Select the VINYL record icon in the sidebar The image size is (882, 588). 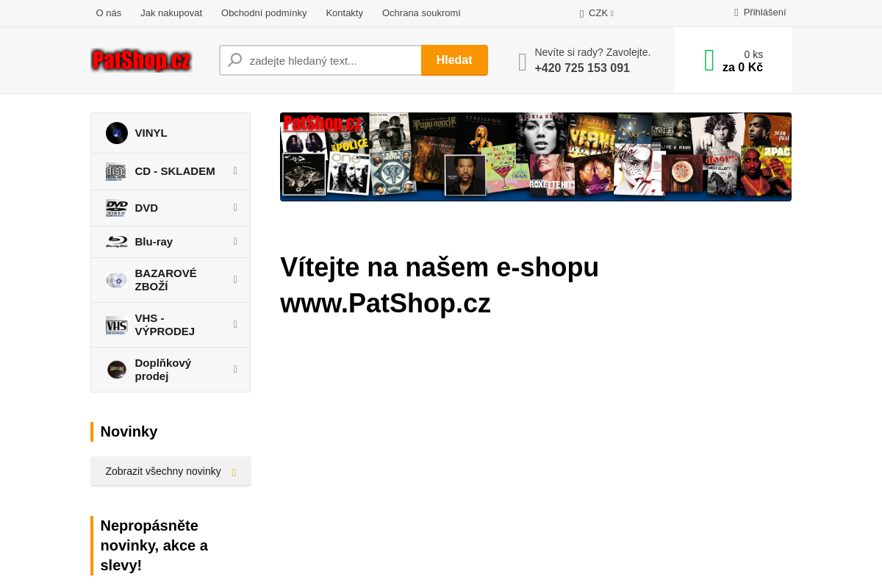point(116,133)
